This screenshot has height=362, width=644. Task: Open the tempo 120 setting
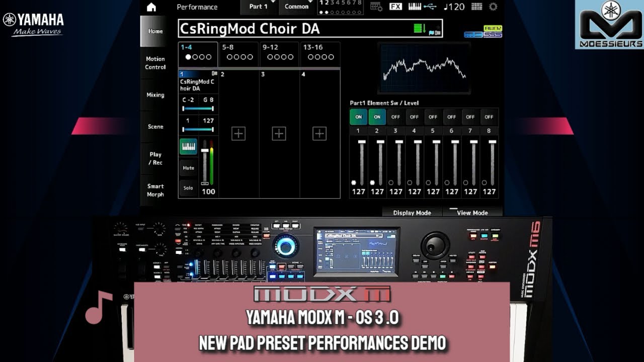click(454, 7)
